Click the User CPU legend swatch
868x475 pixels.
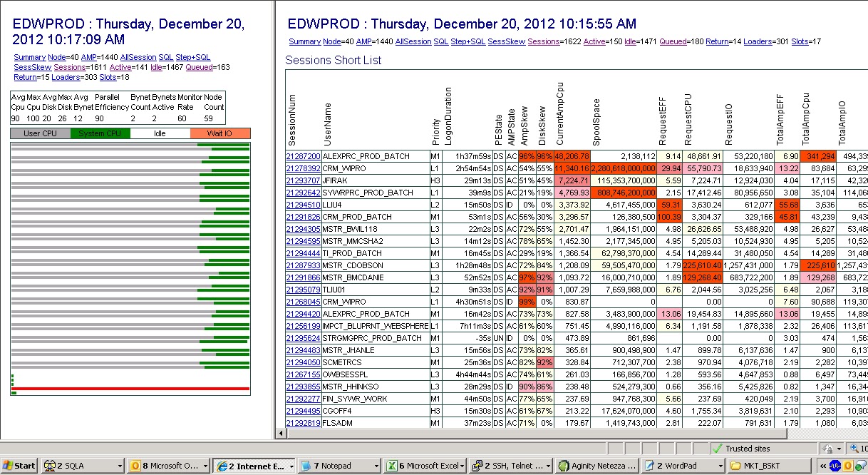(x=40, y=133)
